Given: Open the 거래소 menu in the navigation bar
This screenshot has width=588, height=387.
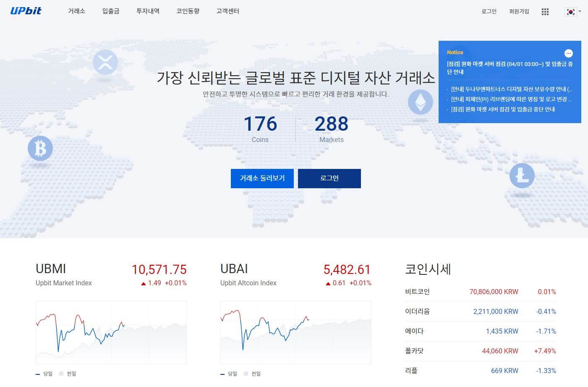Looking at the screenshot, I should [76, 11].
